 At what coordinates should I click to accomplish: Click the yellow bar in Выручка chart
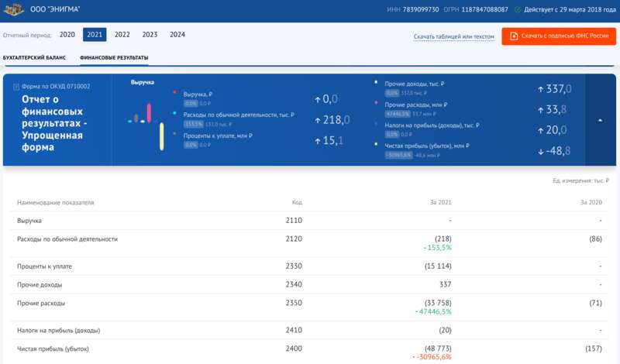(161, 135)
